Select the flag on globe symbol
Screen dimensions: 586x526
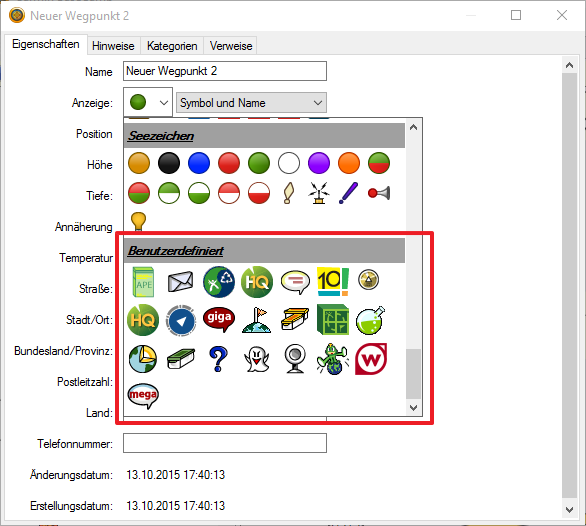point(257,320)
